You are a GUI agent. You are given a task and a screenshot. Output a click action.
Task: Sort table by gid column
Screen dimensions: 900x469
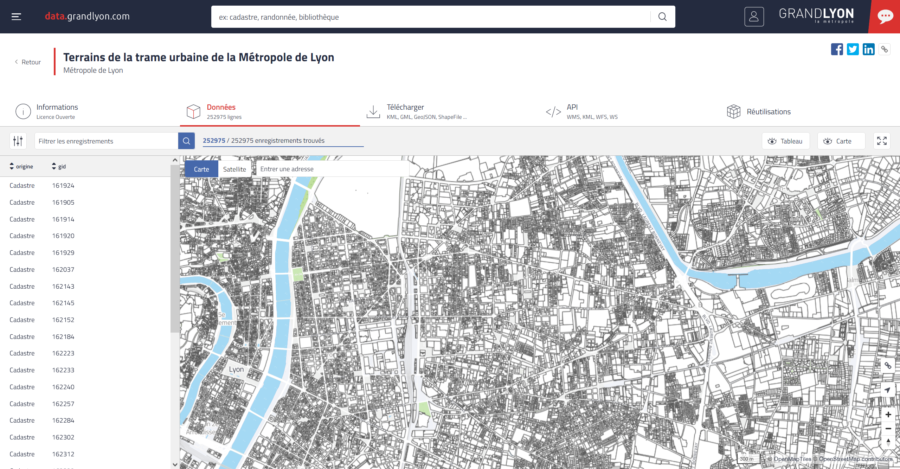59,166
